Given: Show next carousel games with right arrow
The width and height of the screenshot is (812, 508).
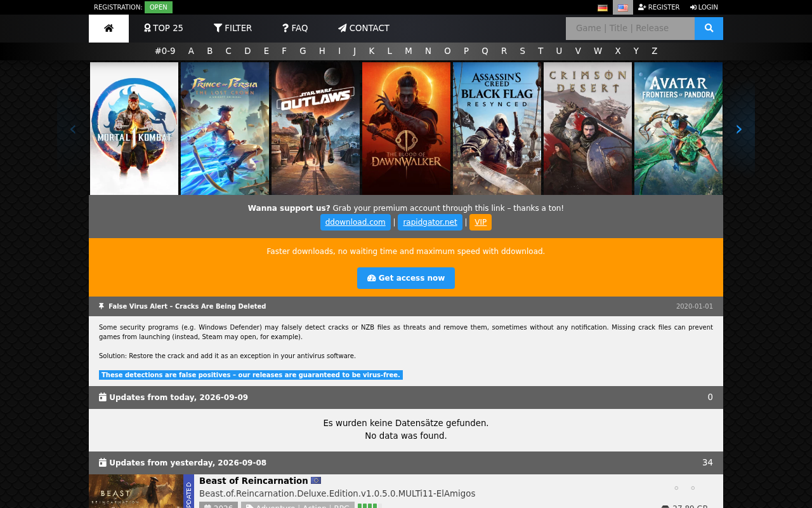Looking at the screenshot, I should [x=738, y=130].
